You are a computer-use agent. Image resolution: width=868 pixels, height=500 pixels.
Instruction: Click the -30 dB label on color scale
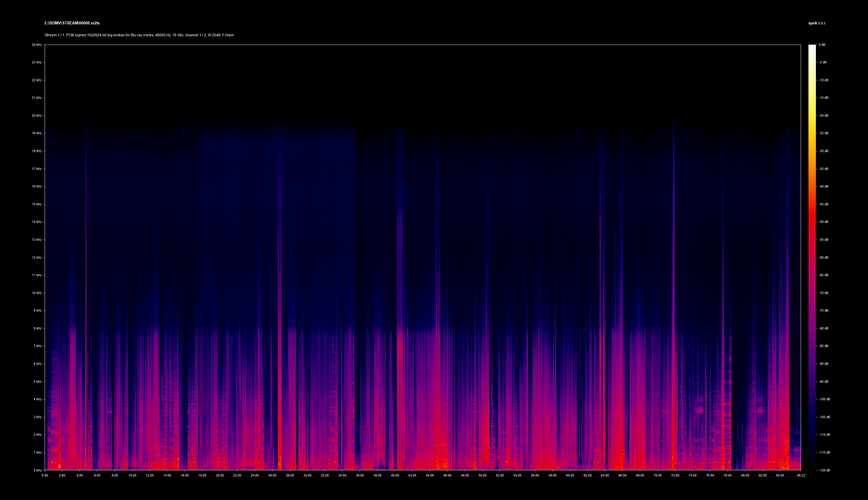[x=823, y=151]
